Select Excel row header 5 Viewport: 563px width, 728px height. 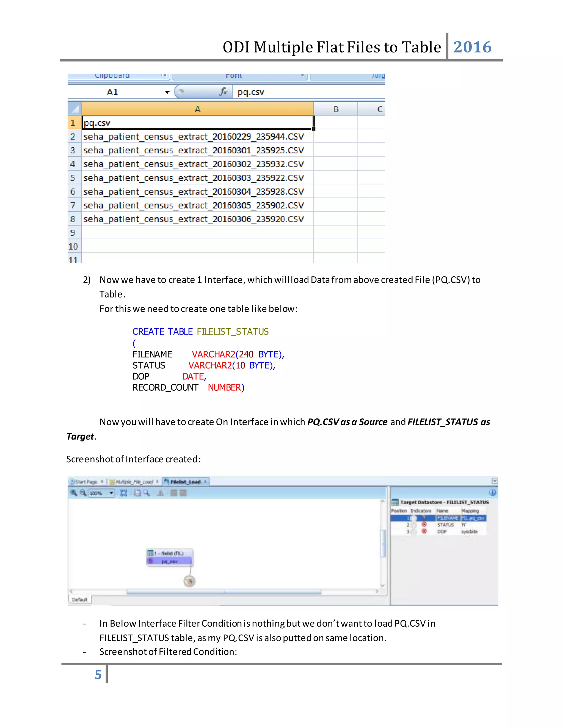point(74,178)
